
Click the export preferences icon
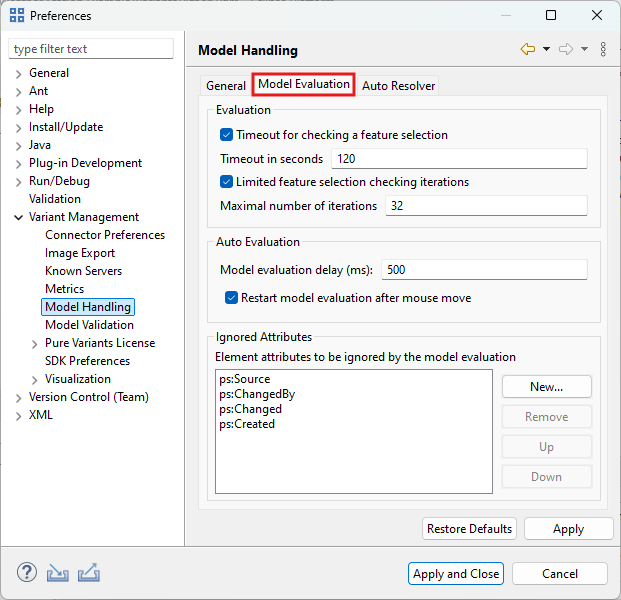[89, 573]
